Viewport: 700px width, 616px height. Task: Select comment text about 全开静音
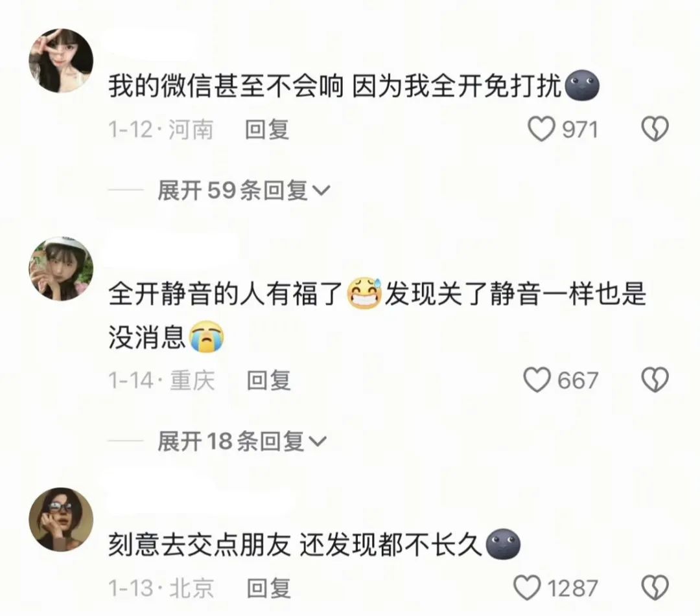[x=377, y=316]
